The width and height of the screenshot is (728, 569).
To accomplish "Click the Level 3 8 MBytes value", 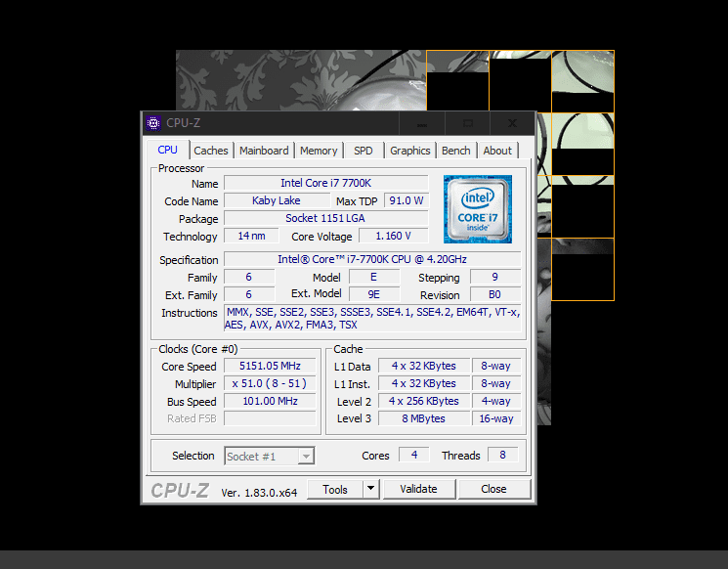I will 424,418.
